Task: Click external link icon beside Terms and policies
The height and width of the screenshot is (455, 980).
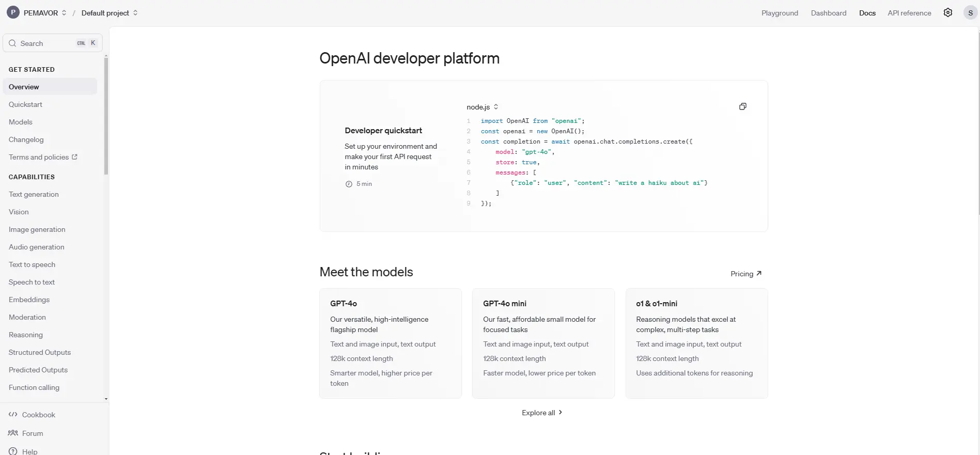Action: coord(74,157)
